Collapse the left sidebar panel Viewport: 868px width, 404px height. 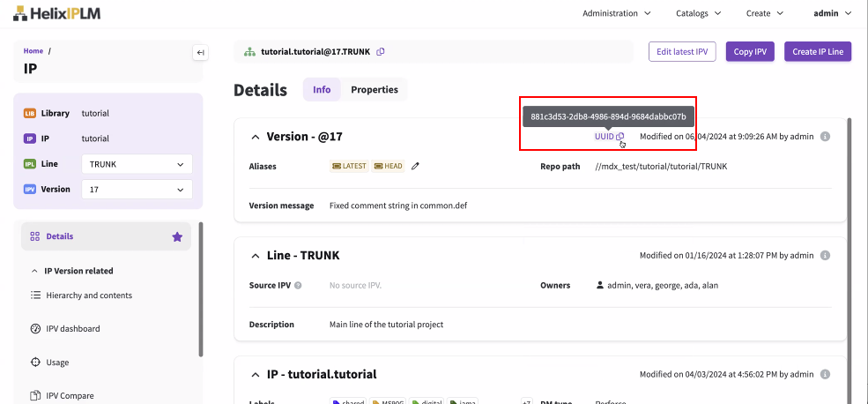pyautogui.click(x=200, y=53)
